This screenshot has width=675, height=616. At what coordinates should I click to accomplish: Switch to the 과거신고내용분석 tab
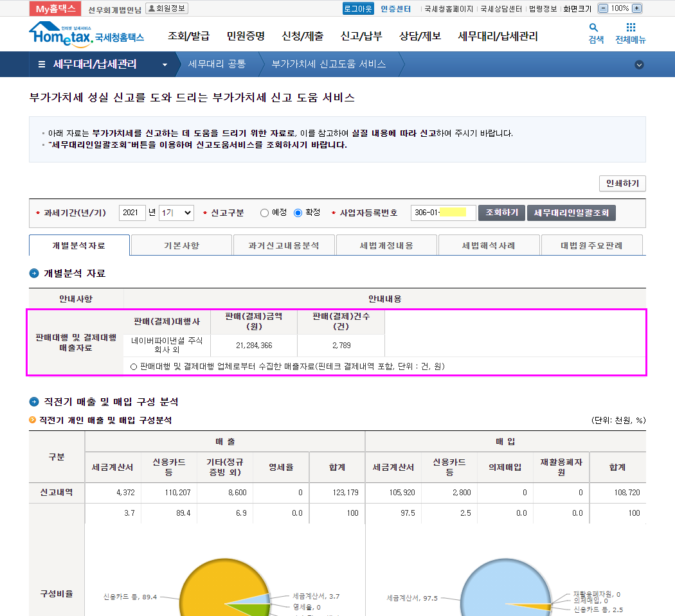click(283, 245)
